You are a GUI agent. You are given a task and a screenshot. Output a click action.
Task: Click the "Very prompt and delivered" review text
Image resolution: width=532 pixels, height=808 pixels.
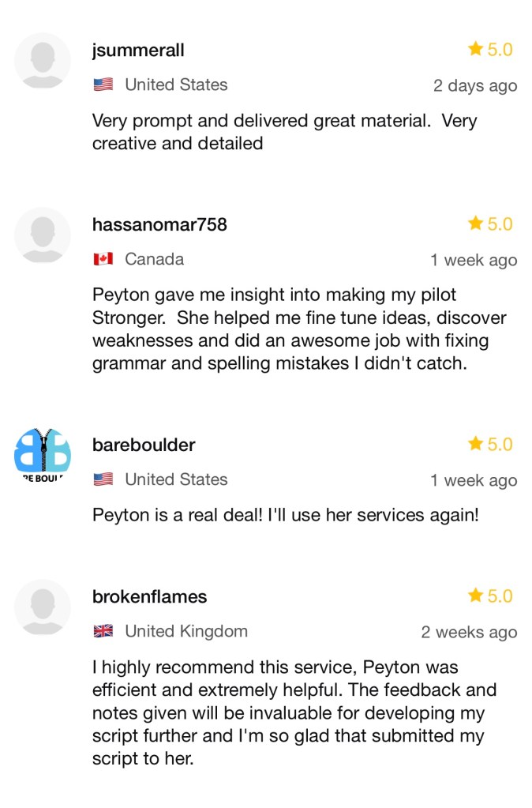(x=284, y=133)
